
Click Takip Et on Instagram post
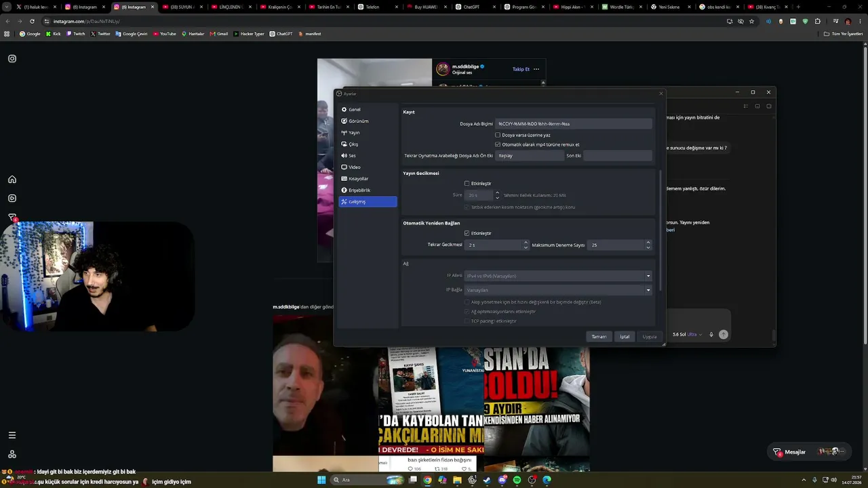[521, 69]
